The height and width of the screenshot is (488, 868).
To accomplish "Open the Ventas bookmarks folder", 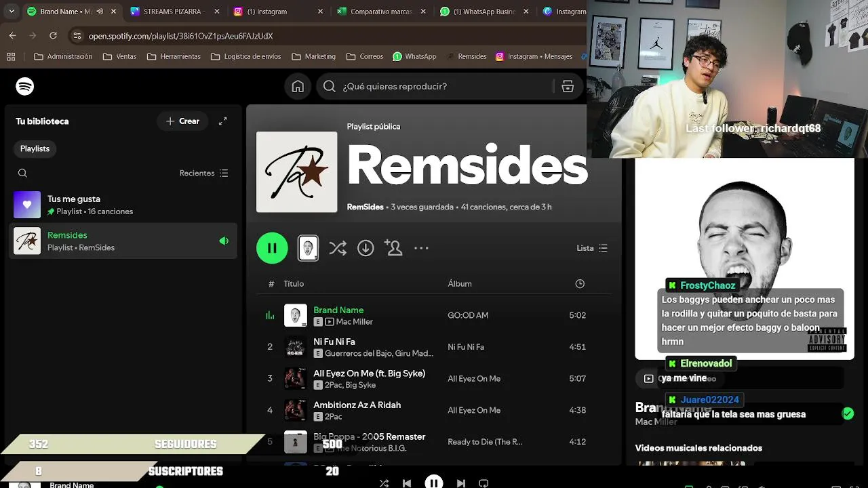I will click(x=120, y=56).
